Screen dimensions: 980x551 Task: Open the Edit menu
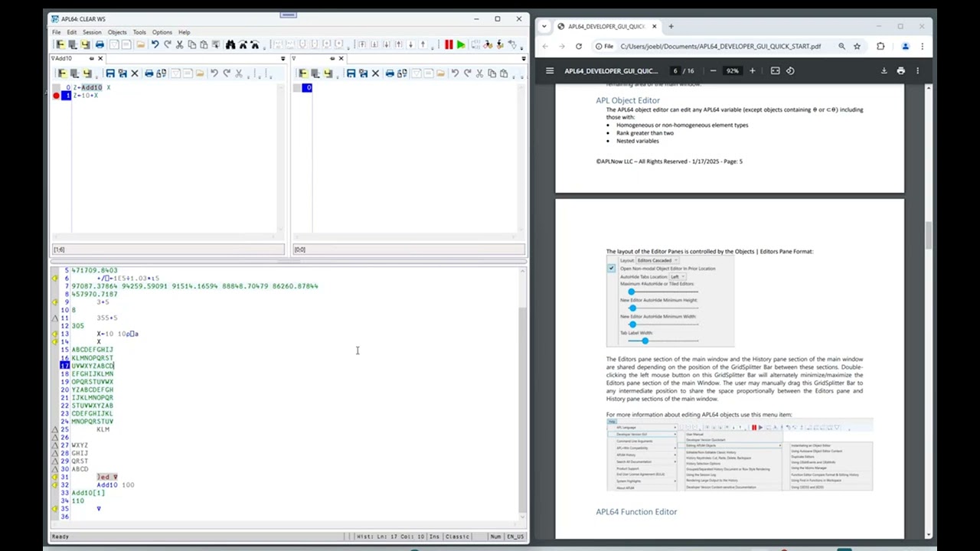coord(71,32)
